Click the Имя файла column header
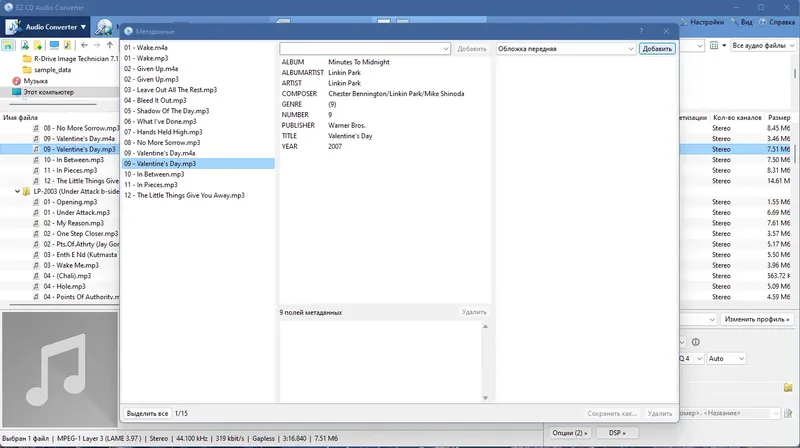Image resolution: width=800 pixels, height=448 pixels. tap(20, 118)
